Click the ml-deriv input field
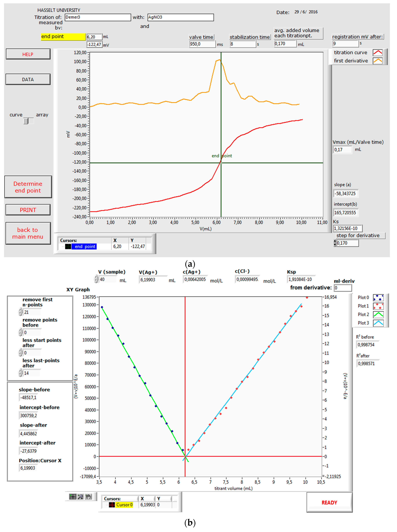397x532 pixels. pyautogui.click(x=343, y=288)
